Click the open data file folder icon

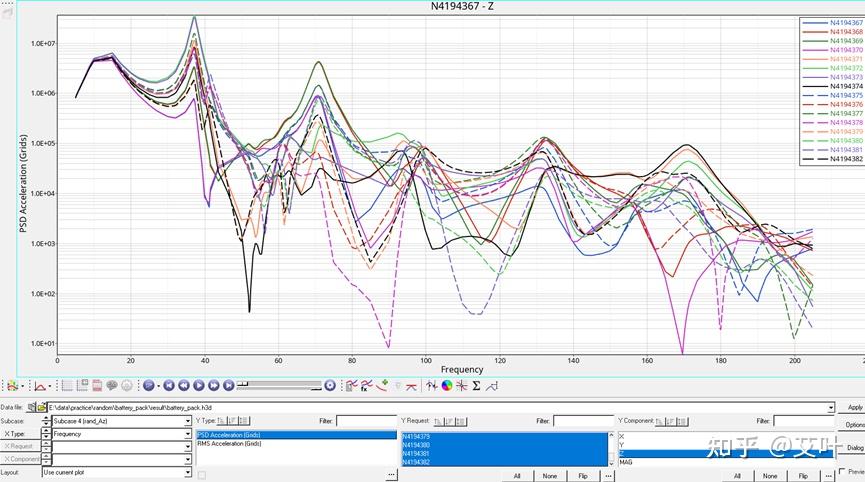tap(42, 408)
